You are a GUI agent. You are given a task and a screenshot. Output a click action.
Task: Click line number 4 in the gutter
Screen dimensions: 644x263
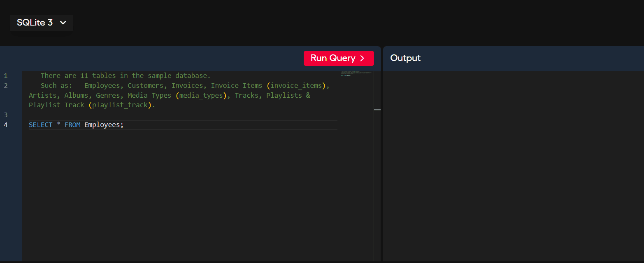6,125
